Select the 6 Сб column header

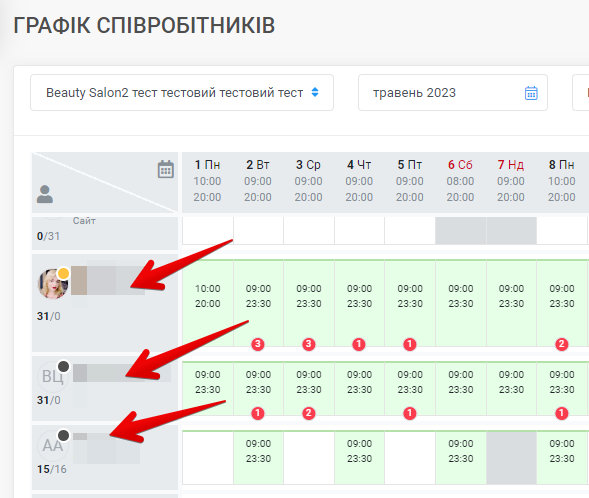click(x=460, y=181)
